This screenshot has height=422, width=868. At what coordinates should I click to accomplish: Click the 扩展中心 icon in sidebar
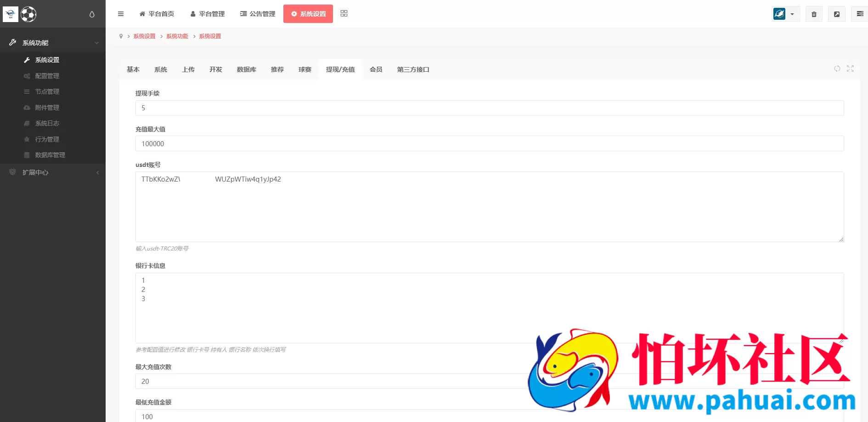click(x=12, y=172)
